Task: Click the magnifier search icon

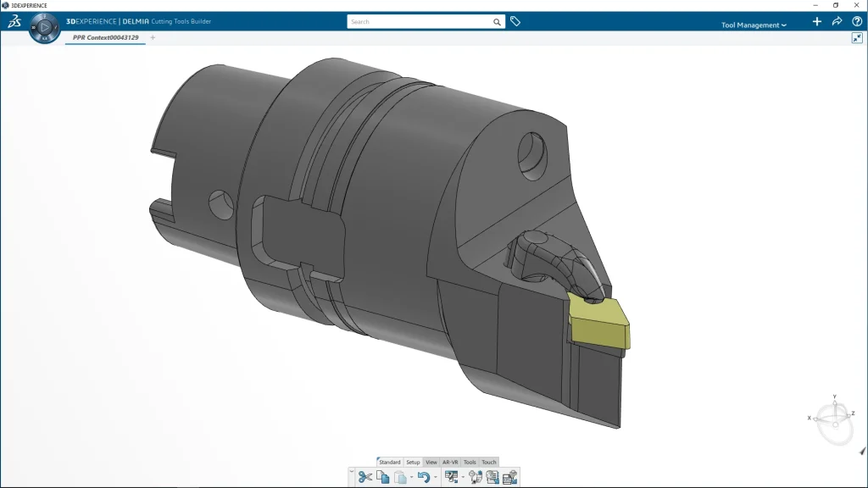Action: pyautogui.click(x=498, y=22)
